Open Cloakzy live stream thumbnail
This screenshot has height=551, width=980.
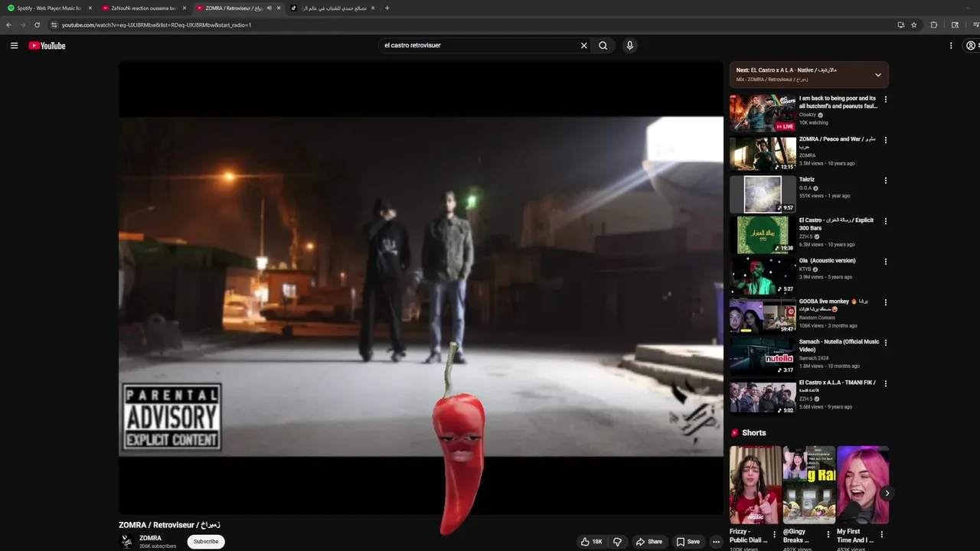tap(763, 113)
